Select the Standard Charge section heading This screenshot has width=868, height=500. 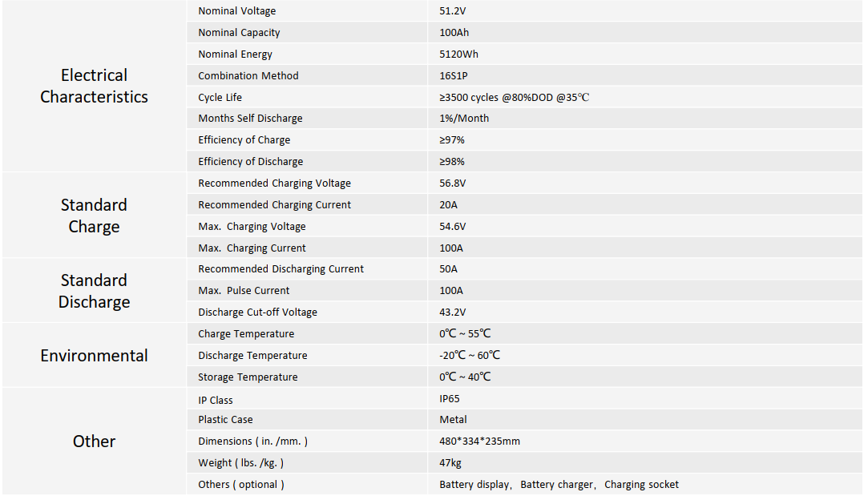(x=94, y=216)
